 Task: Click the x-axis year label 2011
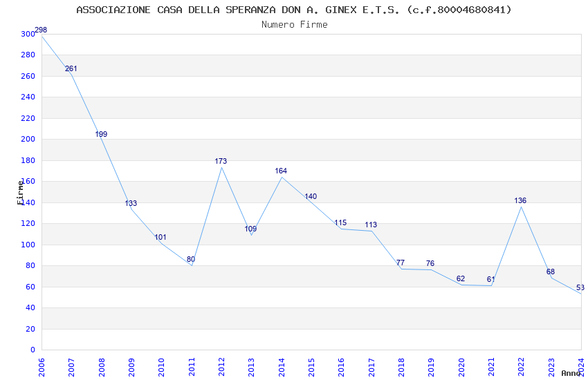coord(191,368)
